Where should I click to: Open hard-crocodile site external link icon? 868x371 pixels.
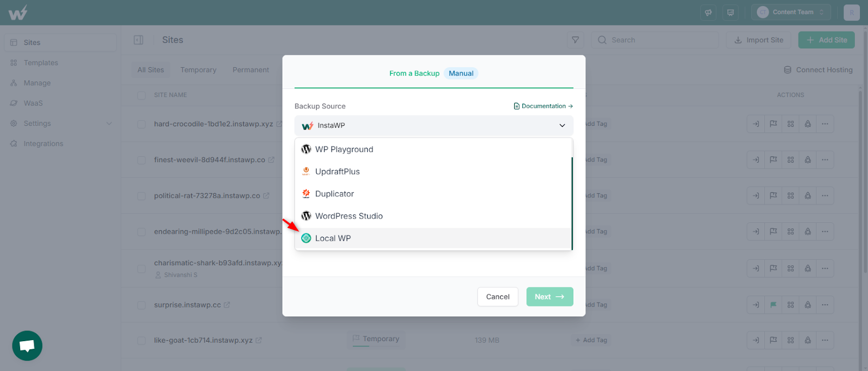[279, 124]
